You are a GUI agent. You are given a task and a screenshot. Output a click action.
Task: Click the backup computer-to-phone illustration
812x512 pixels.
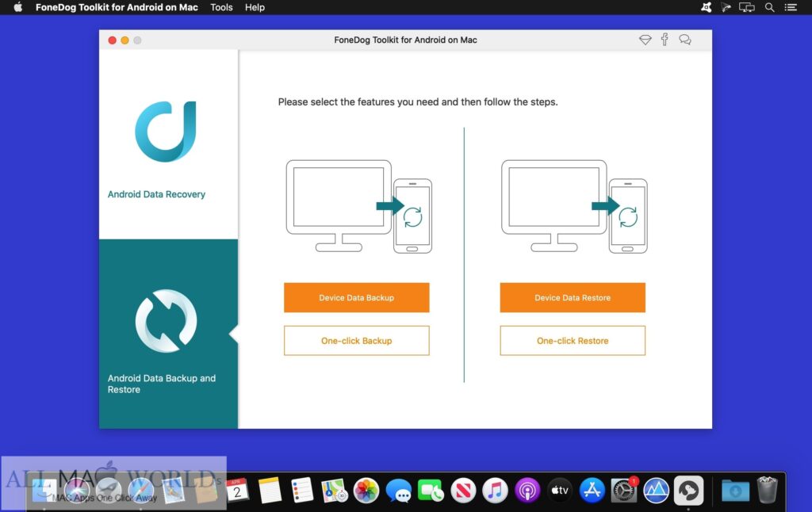pyautogui.click(x=359, y=207)
